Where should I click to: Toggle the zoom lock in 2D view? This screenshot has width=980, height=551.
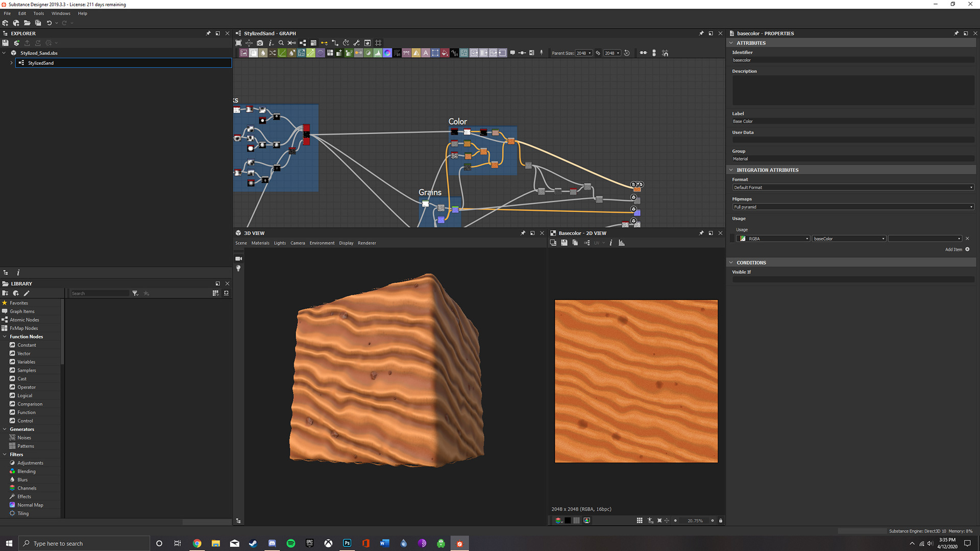(721, 521)
